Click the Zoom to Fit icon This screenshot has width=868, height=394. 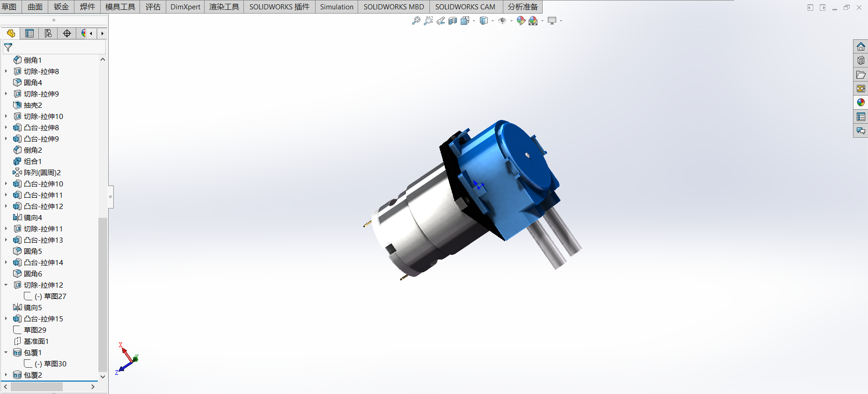pos(416,21)
